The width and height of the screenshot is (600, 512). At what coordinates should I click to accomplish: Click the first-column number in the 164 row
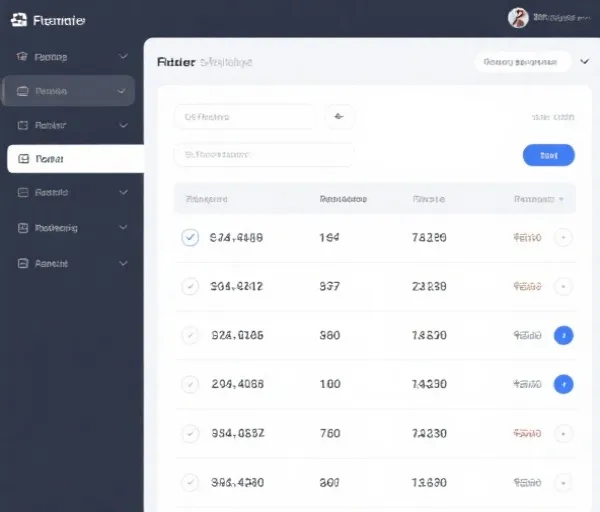[236, 238]
